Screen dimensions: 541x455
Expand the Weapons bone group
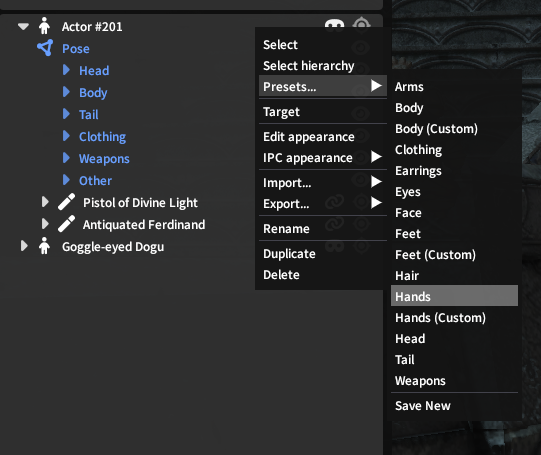tap(66, 158)
